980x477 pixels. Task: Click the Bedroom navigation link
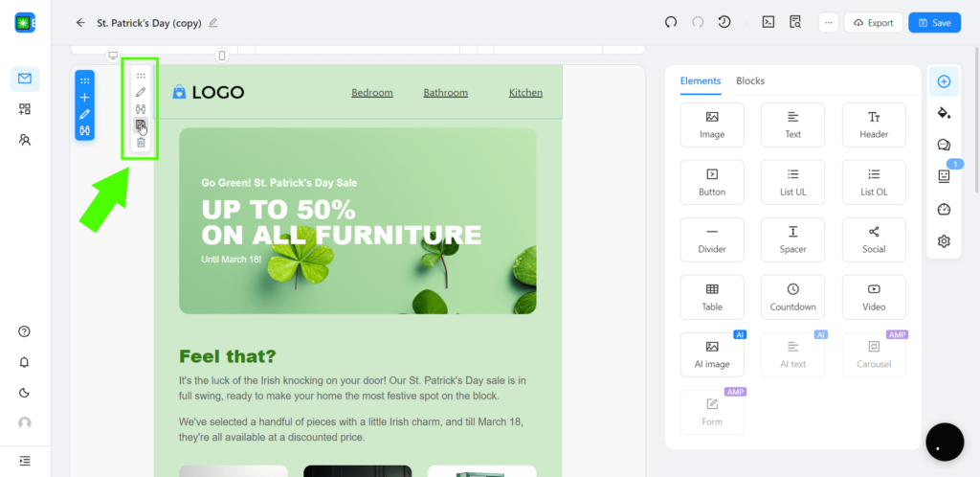(x=372, y=93)
